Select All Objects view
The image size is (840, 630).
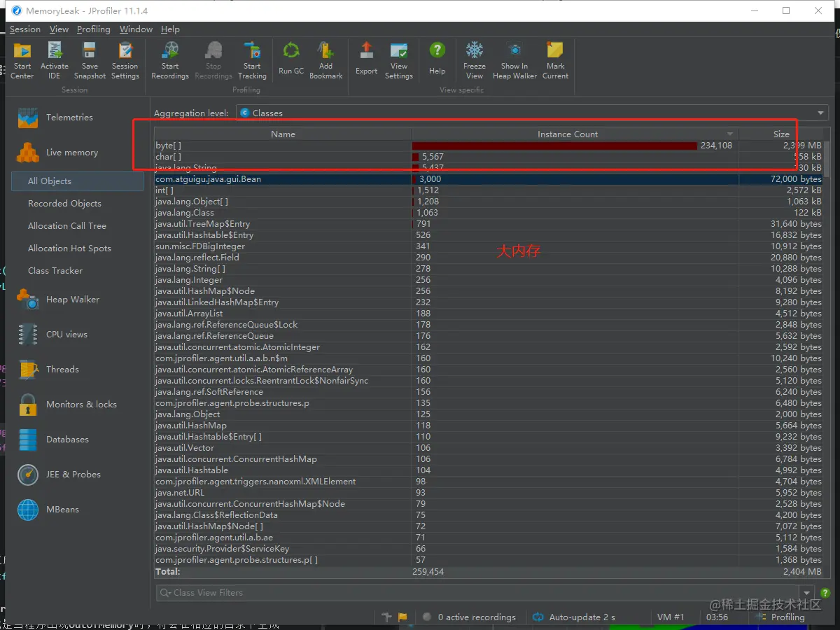(x=78, y=181)
